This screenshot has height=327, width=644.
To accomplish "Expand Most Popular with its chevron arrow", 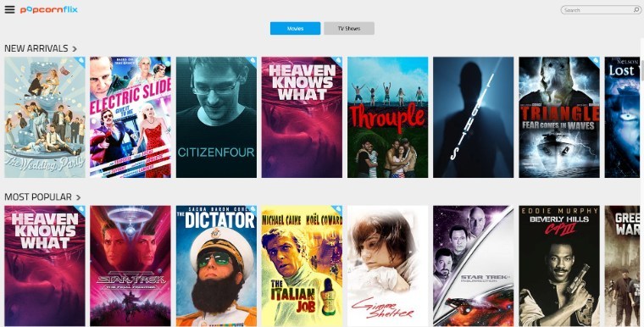I will pyautogui.click(x=78, y=197).
